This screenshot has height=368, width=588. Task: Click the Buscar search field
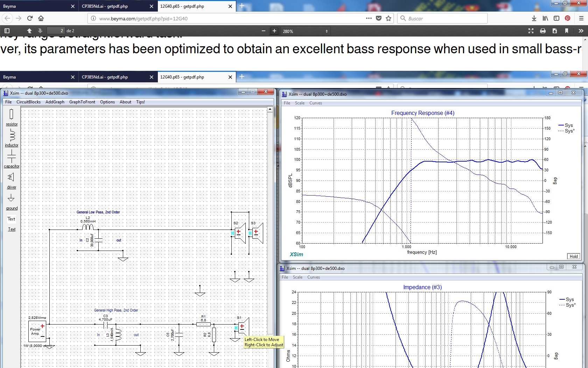pos(442,18)
